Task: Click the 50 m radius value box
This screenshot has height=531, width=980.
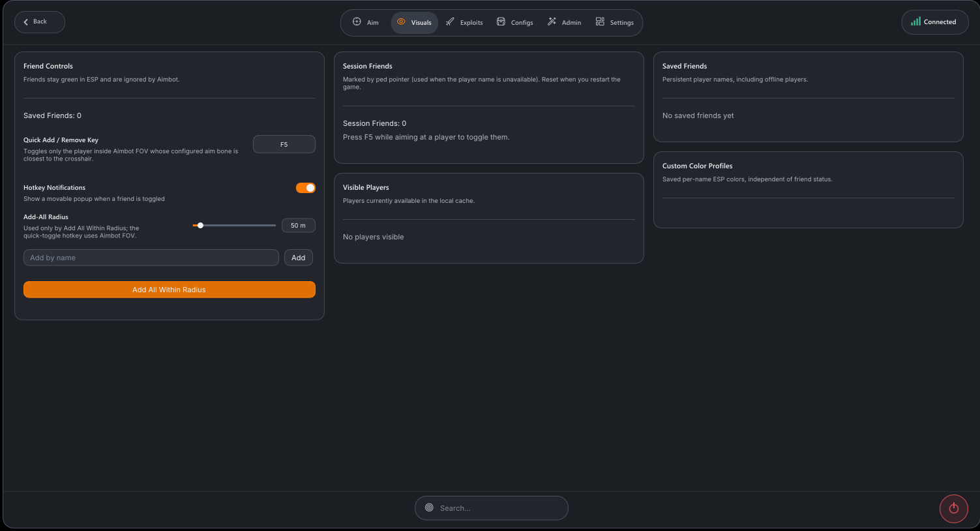Action: pos(299,225)
